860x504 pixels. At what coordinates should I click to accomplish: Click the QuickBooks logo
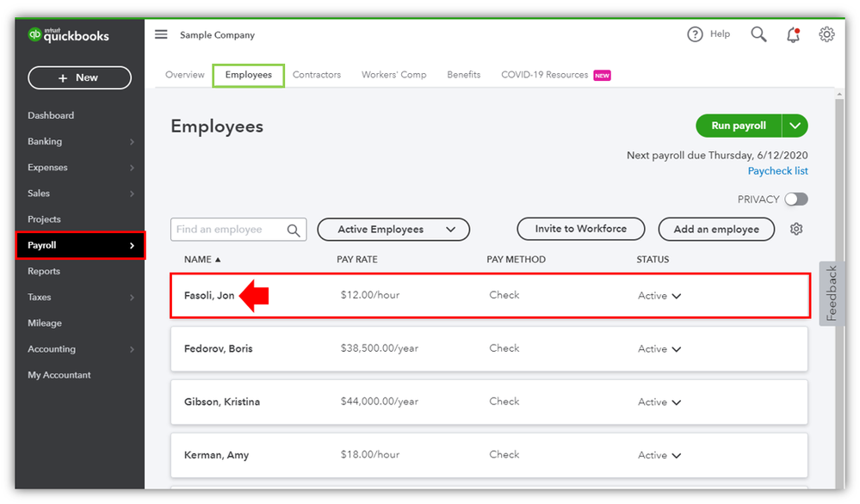click(69, 35)
